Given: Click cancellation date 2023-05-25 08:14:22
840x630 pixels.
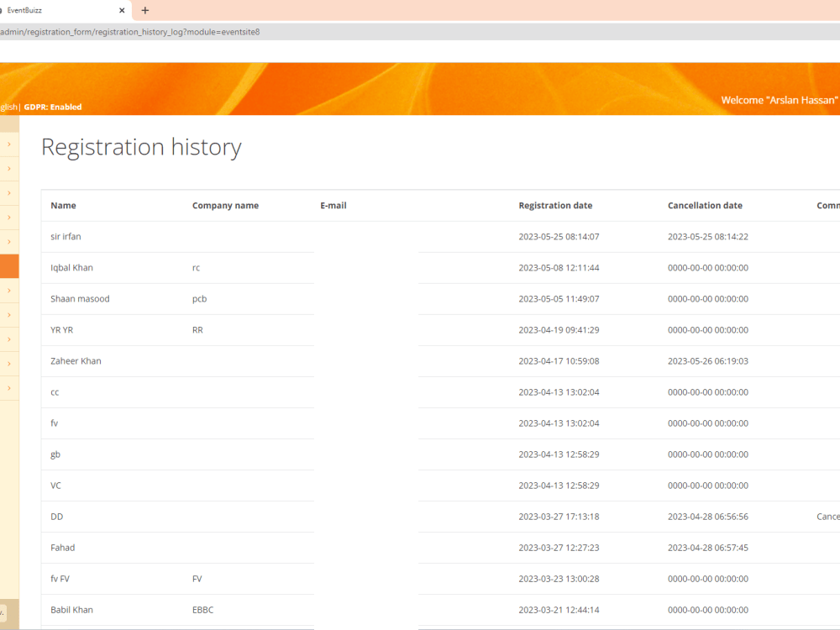Looking at the screenshot, I should [x=707, y=236].
